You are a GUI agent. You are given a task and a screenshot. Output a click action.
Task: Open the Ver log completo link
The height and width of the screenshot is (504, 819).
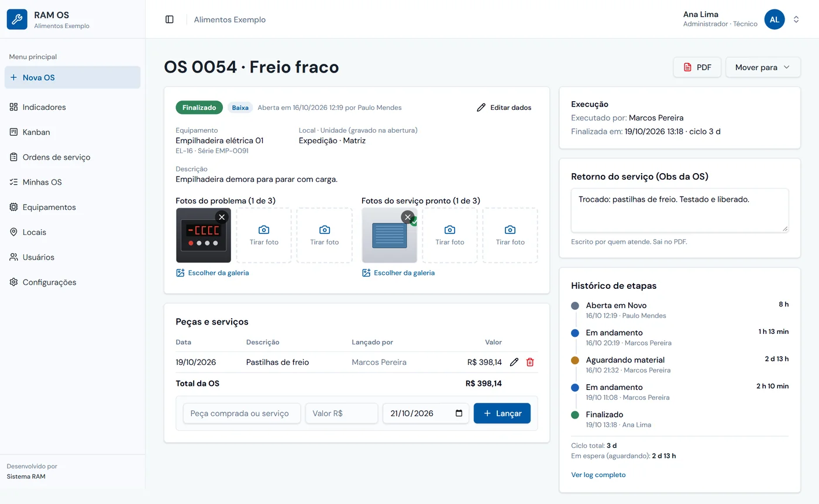click(598, 475)
